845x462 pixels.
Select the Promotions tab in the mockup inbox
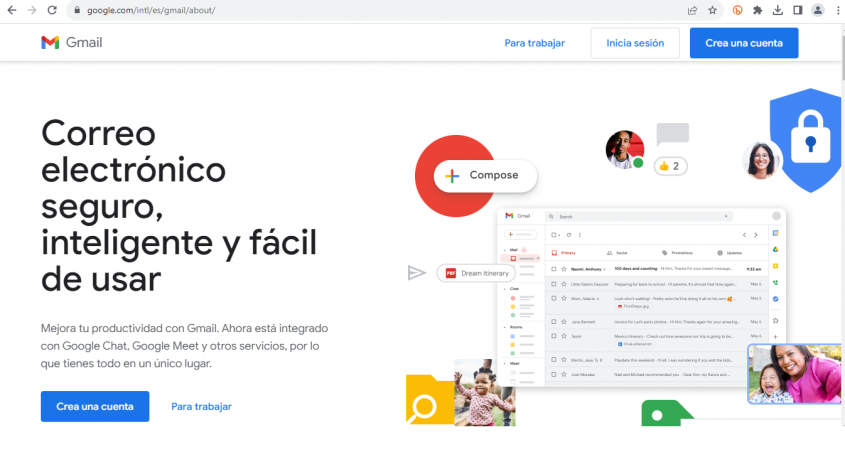coord(677,252)
